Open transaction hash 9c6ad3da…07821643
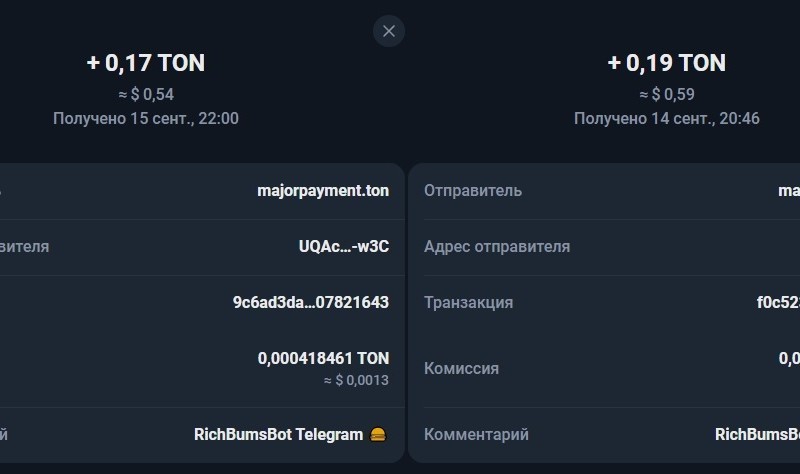 pyautogui.click(x=310, y=302)
